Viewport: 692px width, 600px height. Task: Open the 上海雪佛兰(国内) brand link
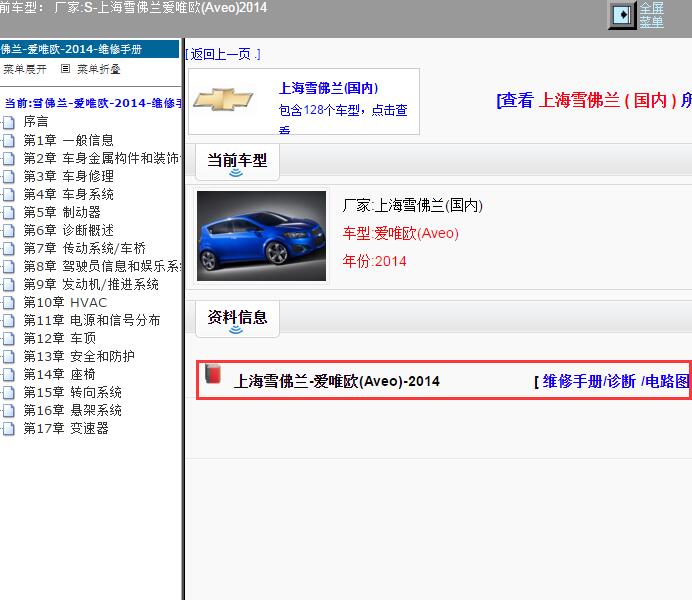pos(328,88)
